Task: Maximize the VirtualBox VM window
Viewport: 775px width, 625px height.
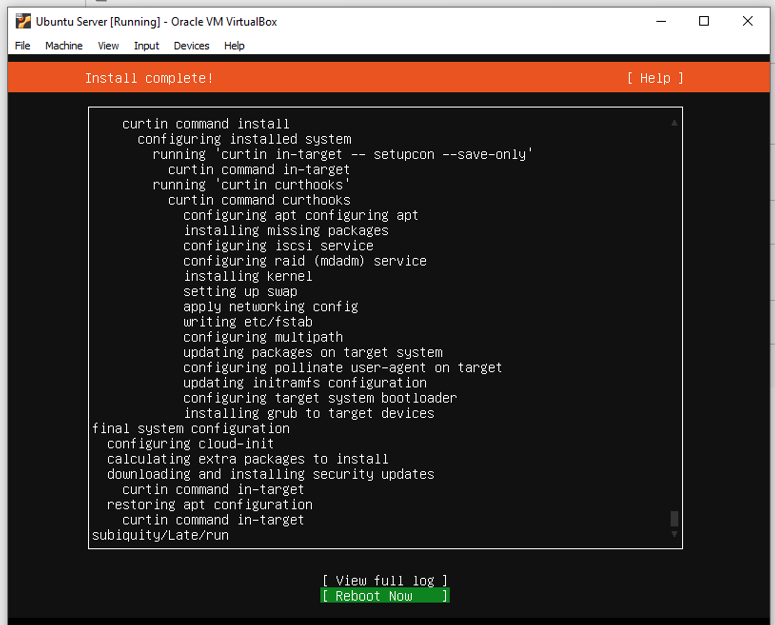Action: point(704,21)
